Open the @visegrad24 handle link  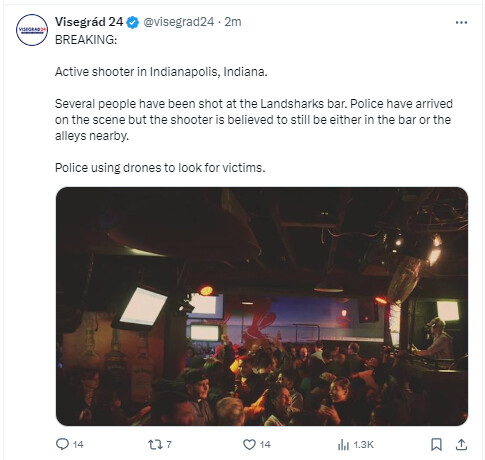click(x=178, y=22)
